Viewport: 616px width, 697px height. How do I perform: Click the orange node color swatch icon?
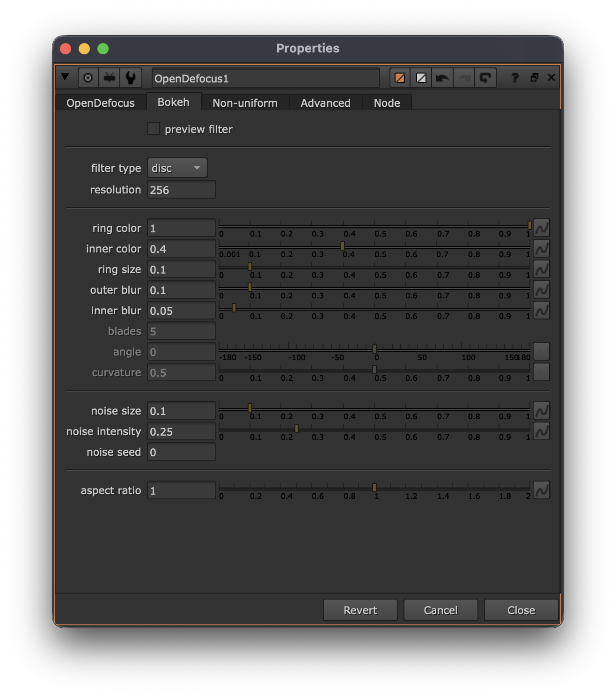pyautogui.click(x=400, y=78)
